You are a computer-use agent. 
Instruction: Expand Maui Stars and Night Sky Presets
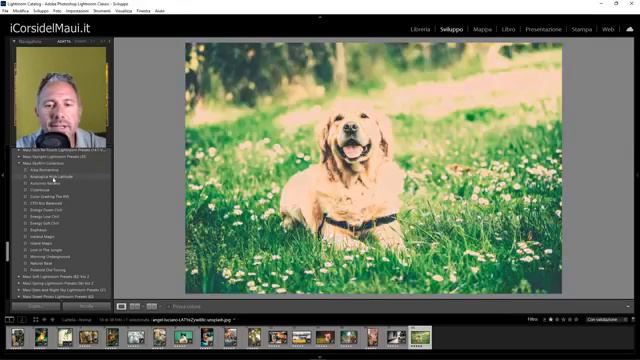click(19, 290)
